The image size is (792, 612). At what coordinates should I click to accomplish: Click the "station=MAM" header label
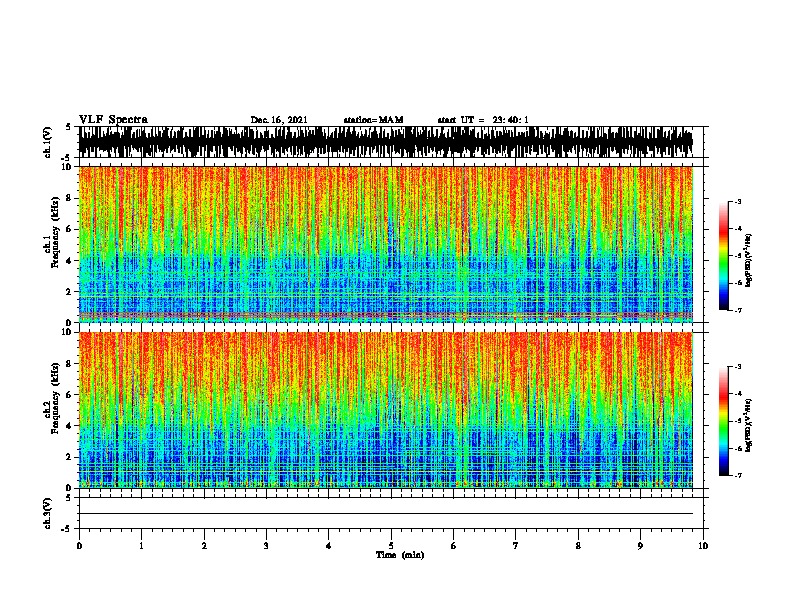373,120
